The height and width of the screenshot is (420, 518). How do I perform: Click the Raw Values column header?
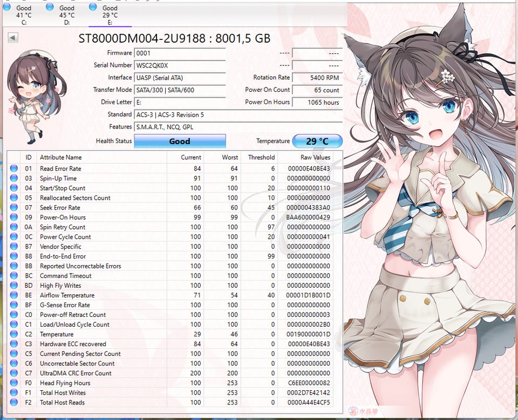pyautogui.click(x=305, y=157)
